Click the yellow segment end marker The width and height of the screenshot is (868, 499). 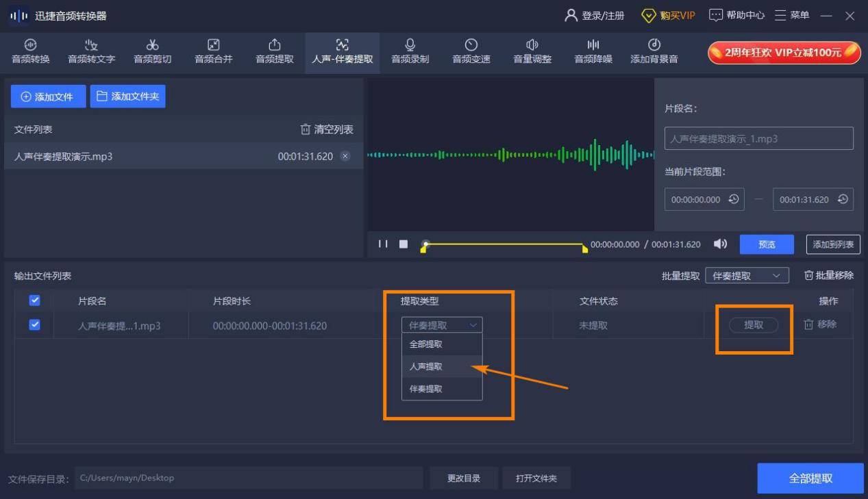584,250
